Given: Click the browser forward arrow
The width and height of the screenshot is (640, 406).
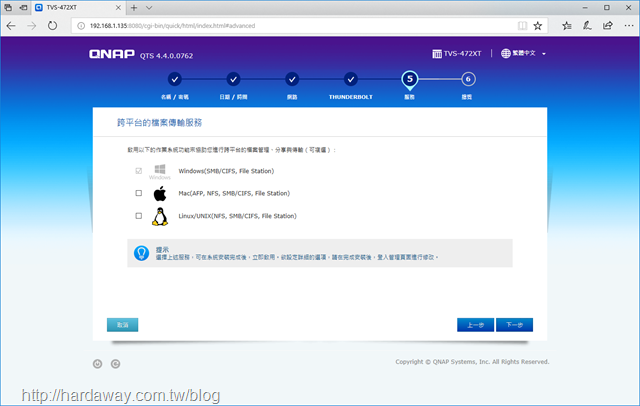Looking at the screenshot, I should [31, 26].
